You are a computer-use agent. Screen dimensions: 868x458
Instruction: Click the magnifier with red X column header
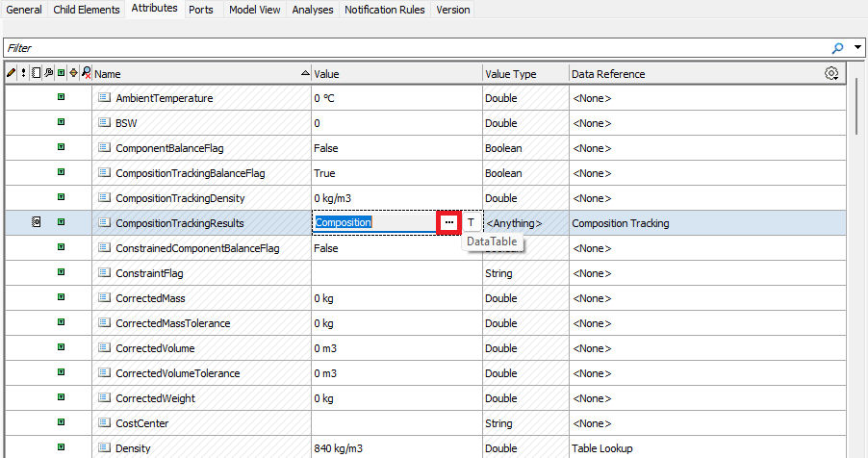pos(87,73)
